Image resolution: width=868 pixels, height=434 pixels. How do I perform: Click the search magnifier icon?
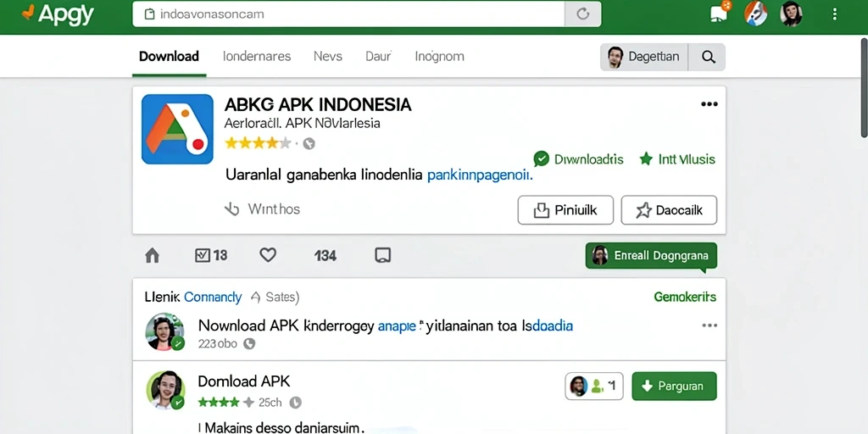708,57
